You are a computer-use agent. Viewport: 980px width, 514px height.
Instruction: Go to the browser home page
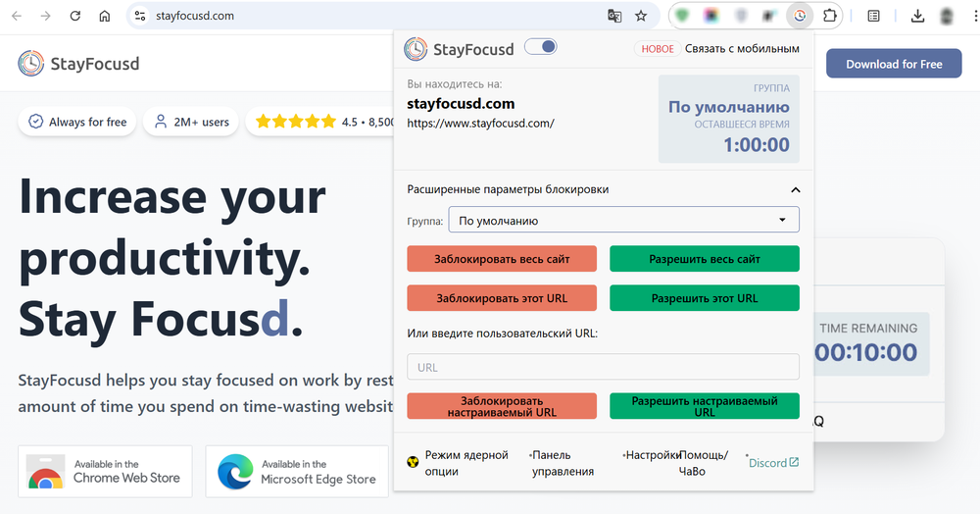(x=105, y=16)
